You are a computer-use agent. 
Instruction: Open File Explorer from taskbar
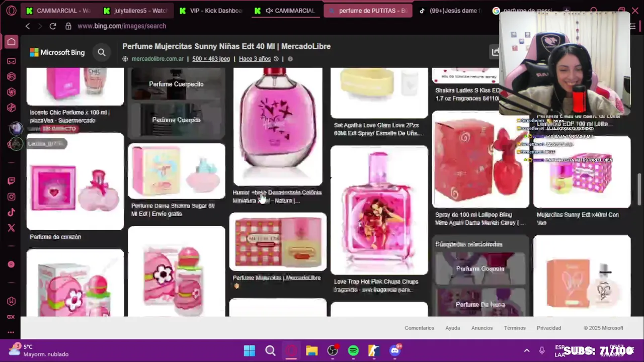pyautogui.click(x=312, y=350)
